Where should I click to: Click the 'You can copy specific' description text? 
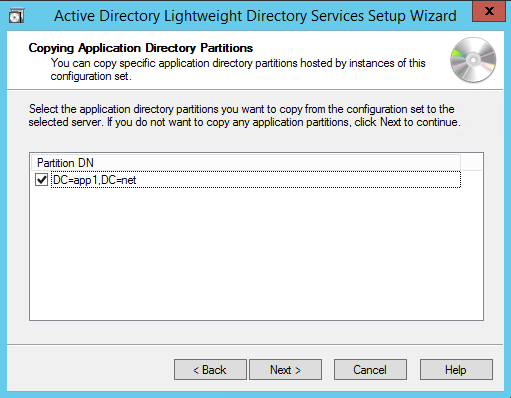point(238,69)
